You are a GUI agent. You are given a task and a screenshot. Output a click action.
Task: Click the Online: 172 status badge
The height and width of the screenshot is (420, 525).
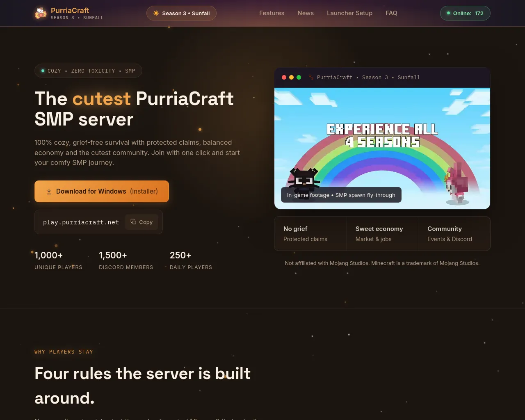[x=465, y=13]
